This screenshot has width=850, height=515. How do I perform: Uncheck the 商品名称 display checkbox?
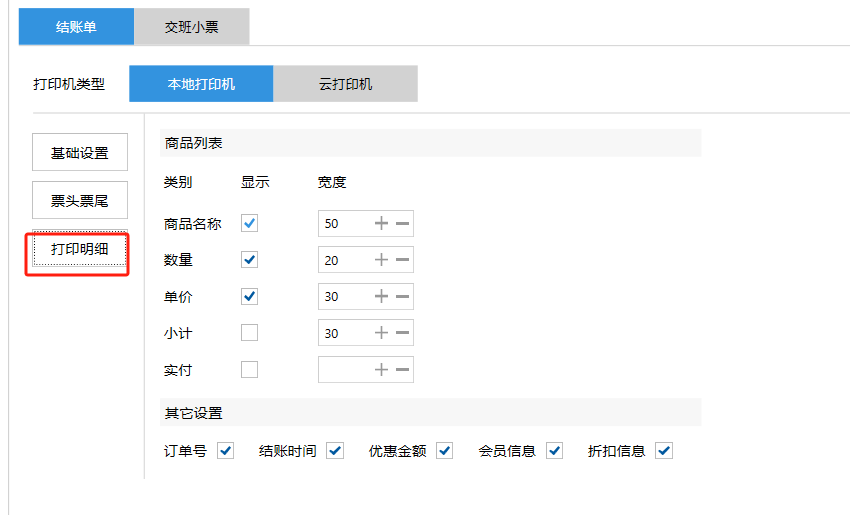tap(250, 224)
